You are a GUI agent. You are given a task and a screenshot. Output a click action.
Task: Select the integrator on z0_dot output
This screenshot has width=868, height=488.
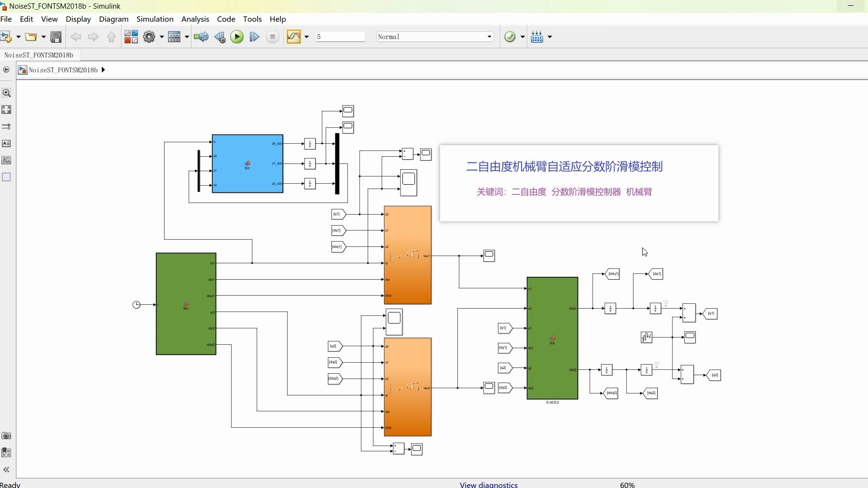tap(310, 144)
